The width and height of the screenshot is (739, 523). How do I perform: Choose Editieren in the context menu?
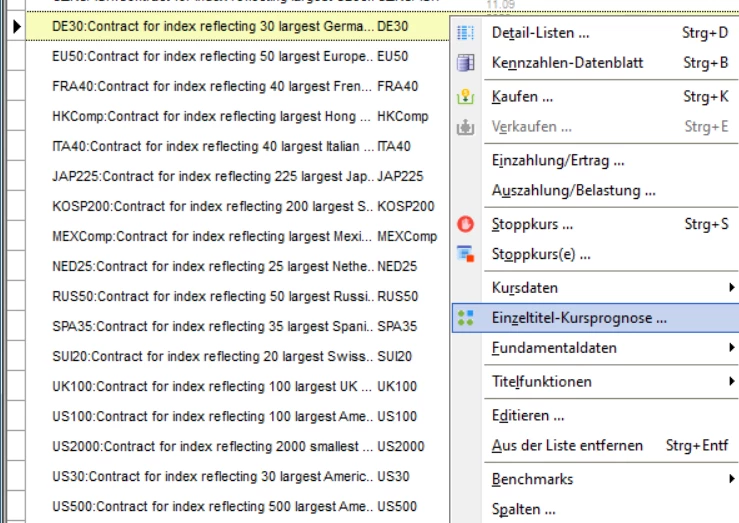[527, 415]
